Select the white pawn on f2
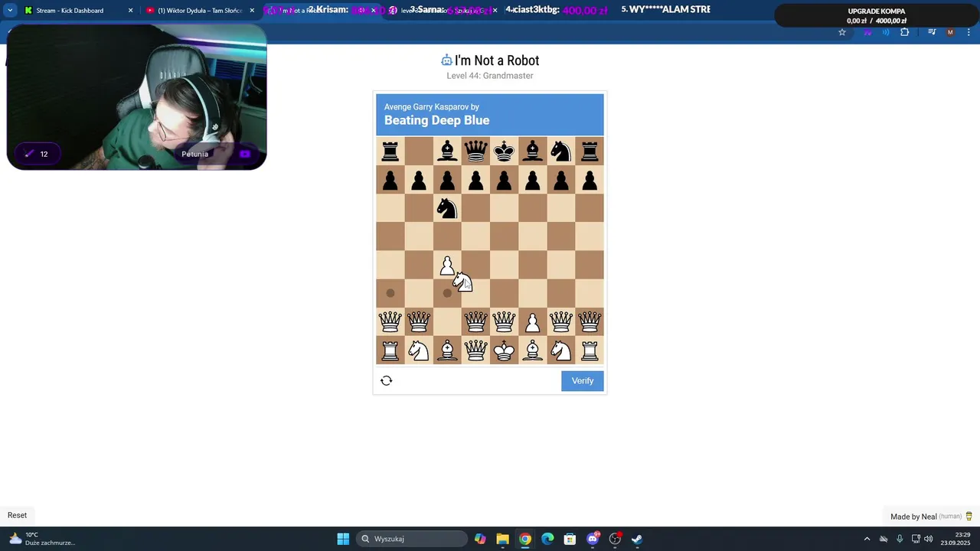The width and height of the screenshot is (980, 551). [x=533, y=322]
